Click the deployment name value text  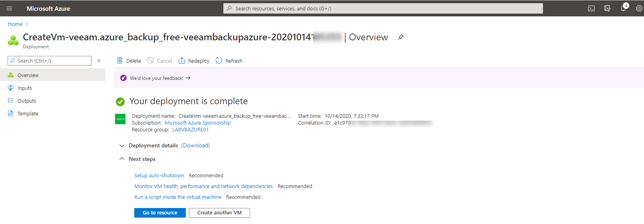235,116
